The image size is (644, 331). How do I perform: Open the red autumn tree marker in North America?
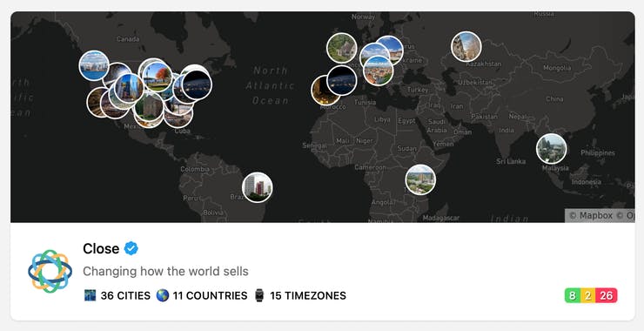(x=158, y=77)
